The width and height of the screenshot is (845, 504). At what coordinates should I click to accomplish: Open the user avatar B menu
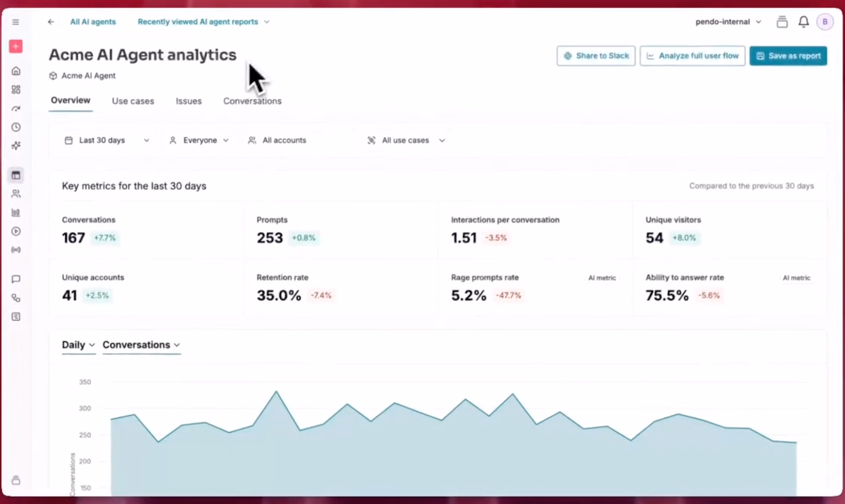(825, 22)
